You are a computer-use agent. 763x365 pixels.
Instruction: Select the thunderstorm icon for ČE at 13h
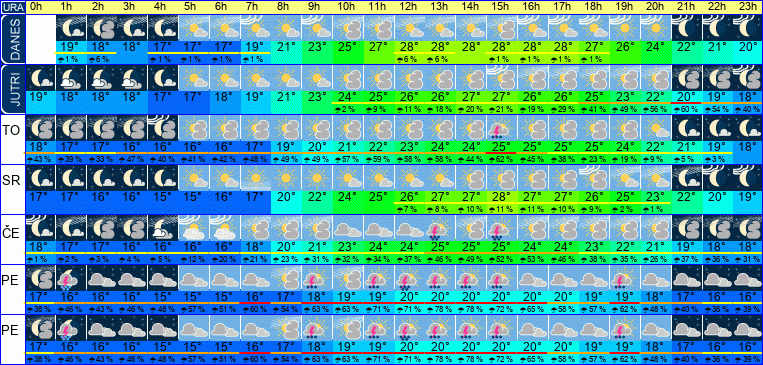439,229
